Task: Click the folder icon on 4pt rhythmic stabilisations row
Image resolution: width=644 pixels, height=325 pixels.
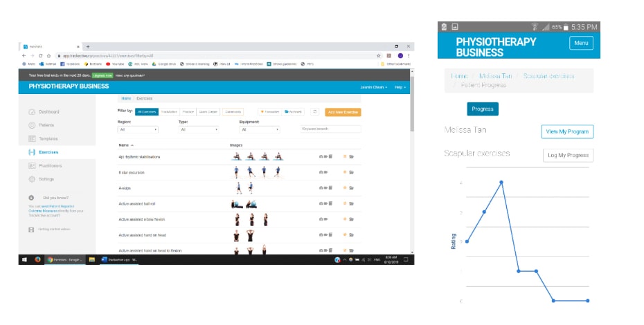Action: point(352,156)
